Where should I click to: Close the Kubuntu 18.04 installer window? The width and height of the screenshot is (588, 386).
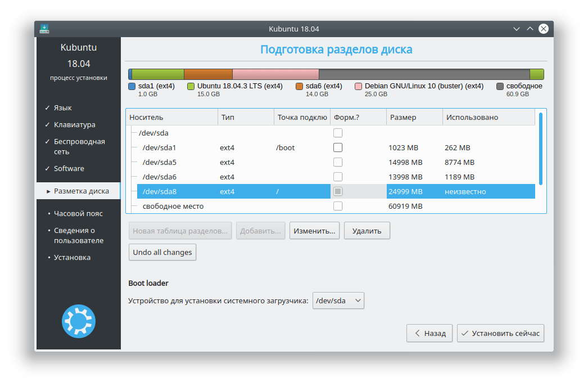coord(544,29)
